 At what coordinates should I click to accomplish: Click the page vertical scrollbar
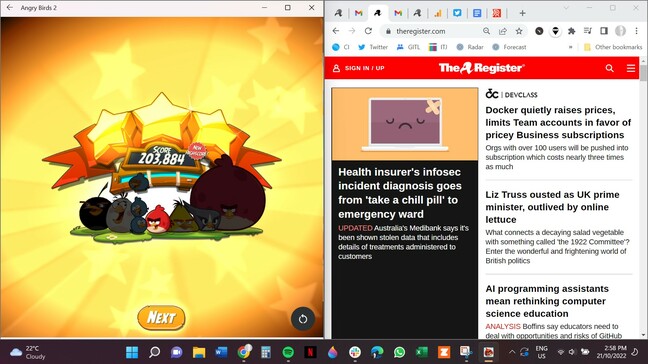coord(643,198)
